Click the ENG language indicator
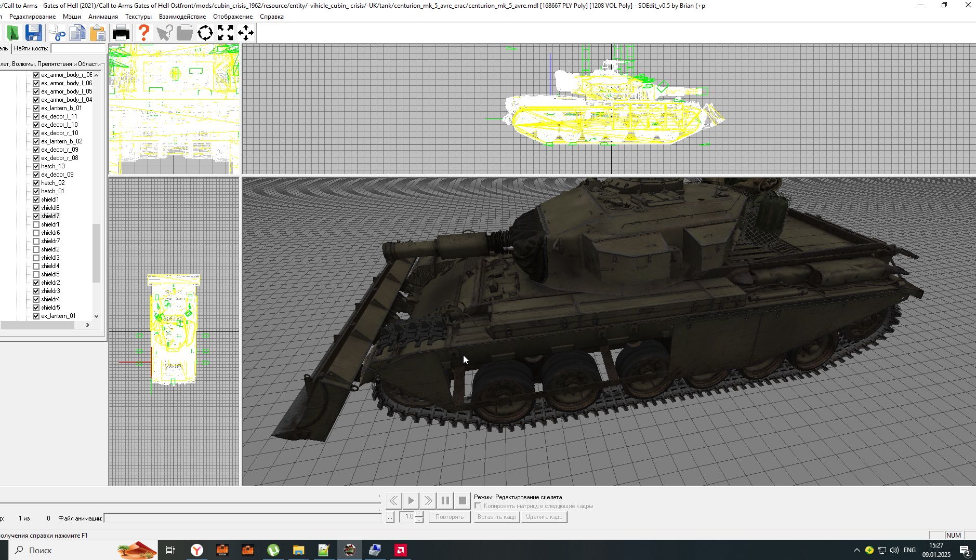The width and height of the screenshot is (976, 560). (909, 550)
